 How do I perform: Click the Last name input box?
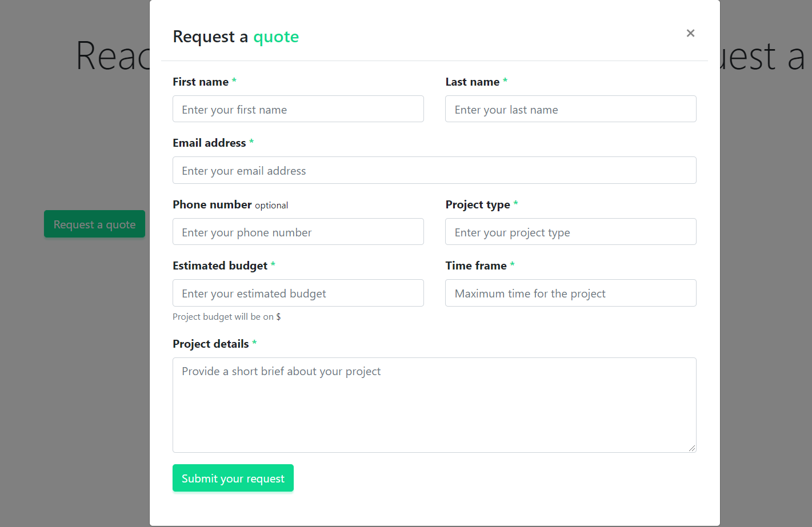570,108
